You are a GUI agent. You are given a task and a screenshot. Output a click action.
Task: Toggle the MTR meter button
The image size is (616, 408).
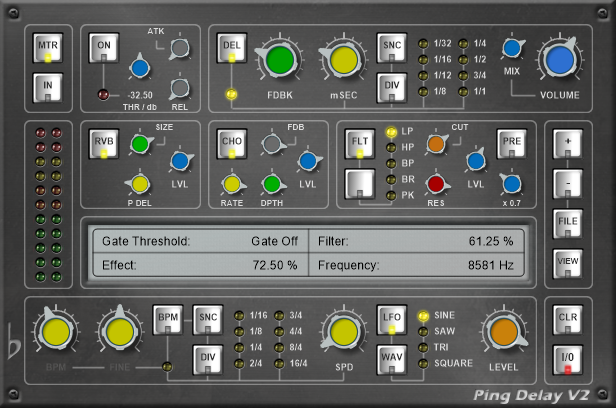(x=48, y=49)
